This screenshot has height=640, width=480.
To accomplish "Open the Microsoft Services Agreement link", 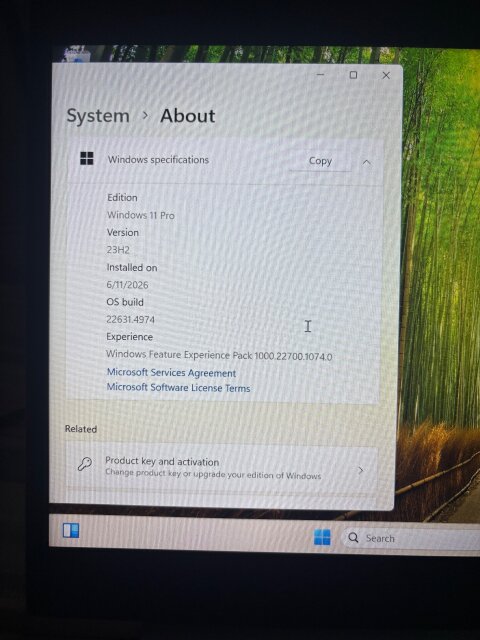I will coord(171,373).
